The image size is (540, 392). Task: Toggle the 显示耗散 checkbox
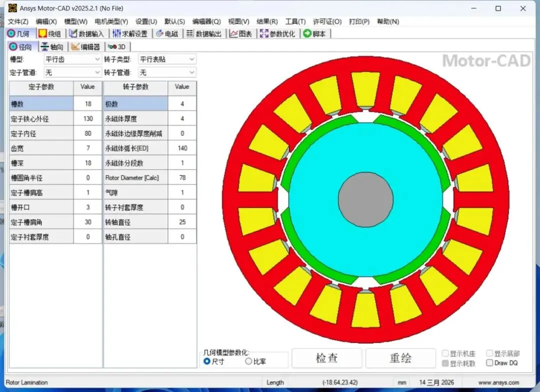click(x=445, y=363)
